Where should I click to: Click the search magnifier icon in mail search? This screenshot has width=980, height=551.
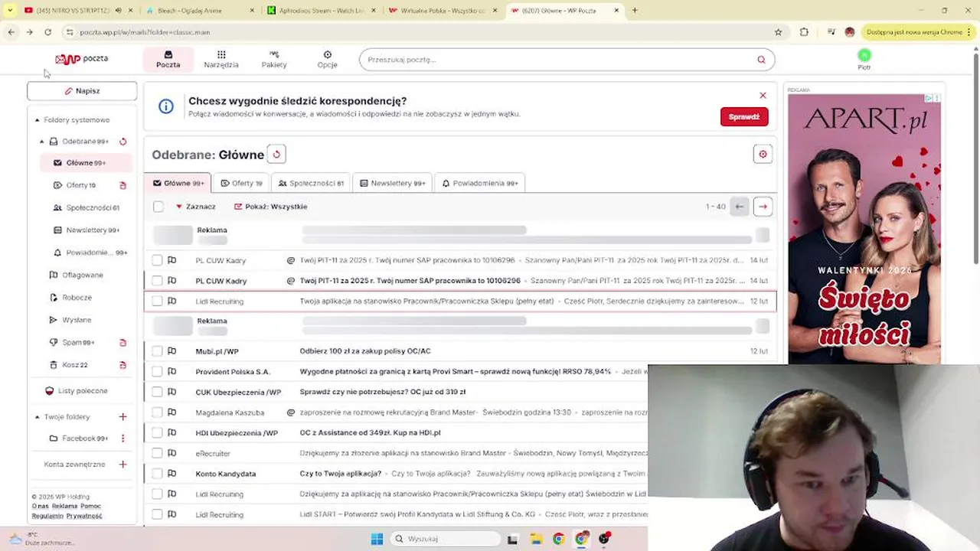[x=761, y=60]
